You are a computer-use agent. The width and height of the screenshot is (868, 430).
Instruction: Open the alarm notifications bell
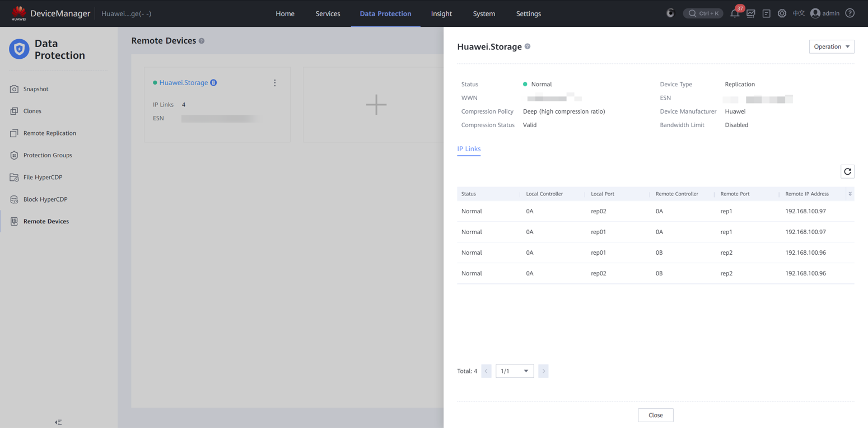735,13
